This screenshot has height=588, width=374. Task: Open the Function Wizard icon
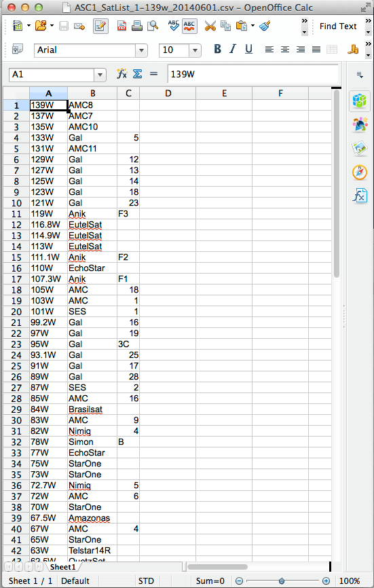(x=121, y=73)
